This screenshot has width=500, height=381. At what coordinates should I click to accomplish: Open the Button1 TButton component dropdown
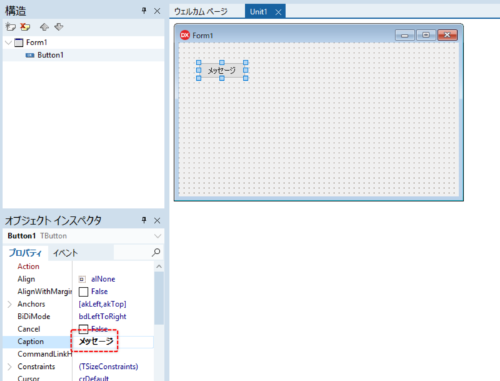(157, 236)
